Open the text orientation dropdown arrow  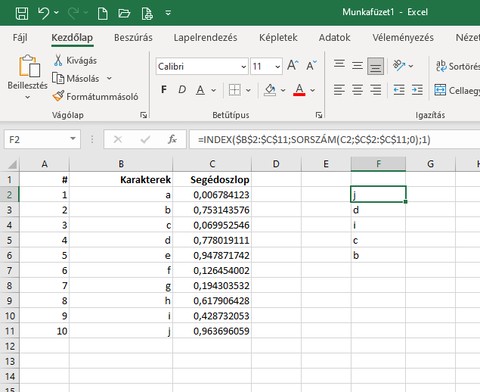point(411,66)
